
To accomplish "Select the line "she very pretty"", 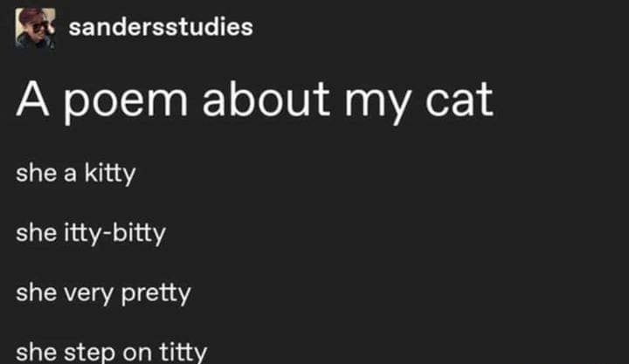I will click(x=103, y=293).
